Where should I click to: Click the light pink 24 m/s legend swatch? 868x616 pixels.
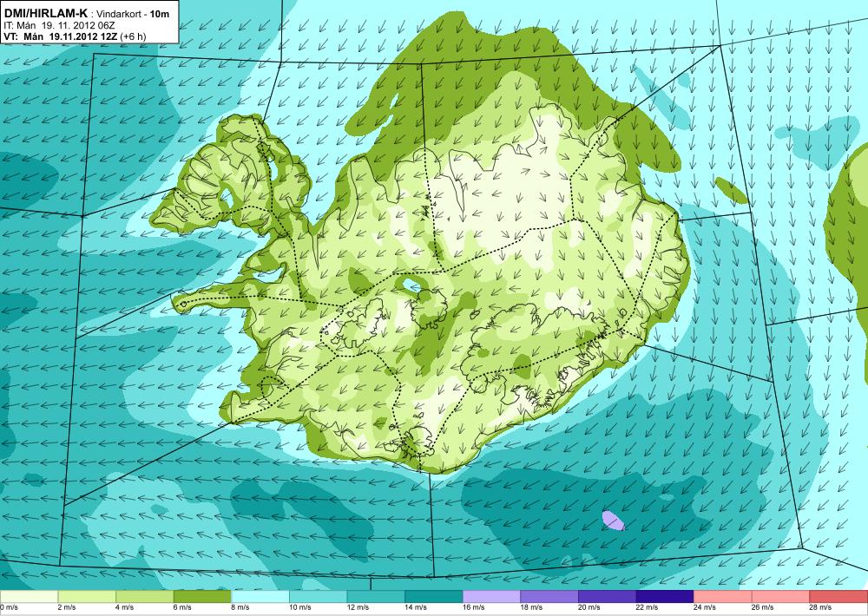[x=723, y=596]
